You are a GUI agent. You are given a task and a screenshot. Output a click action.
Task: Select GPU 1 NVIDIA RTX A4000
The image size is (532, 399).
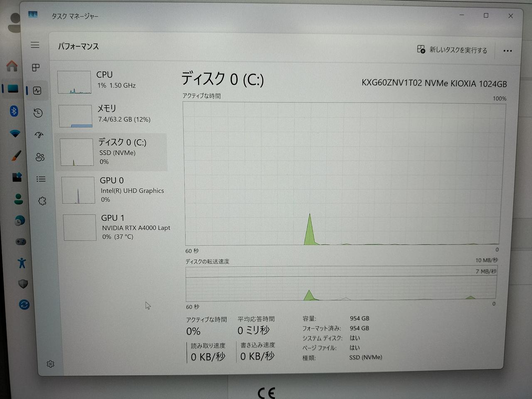pos(116,227)
